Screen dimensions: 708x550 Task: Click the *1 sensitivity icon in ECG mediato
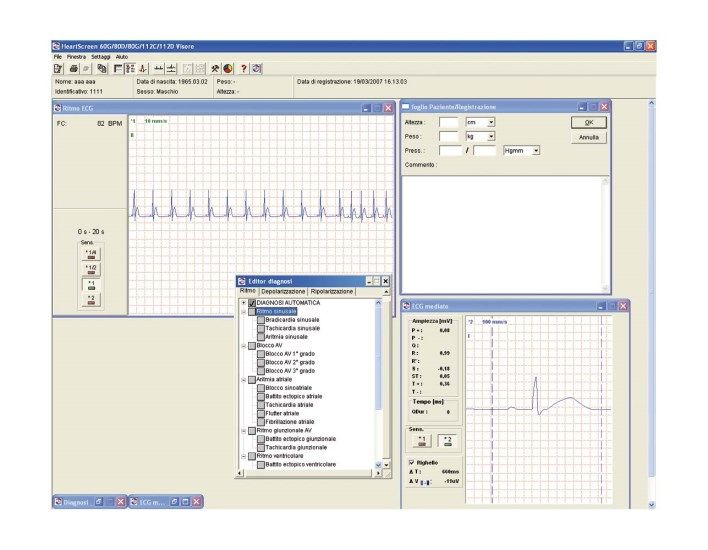[421, 440]
